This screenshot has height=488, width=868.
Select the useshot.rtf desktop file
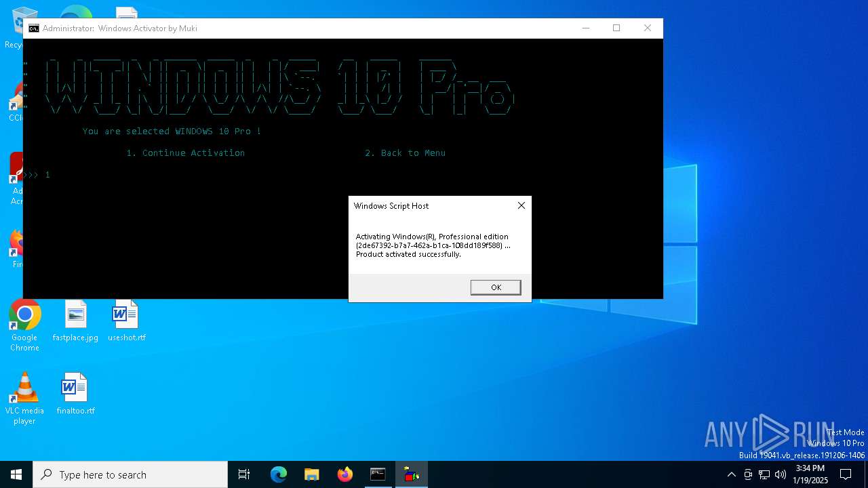coord(126,321)
